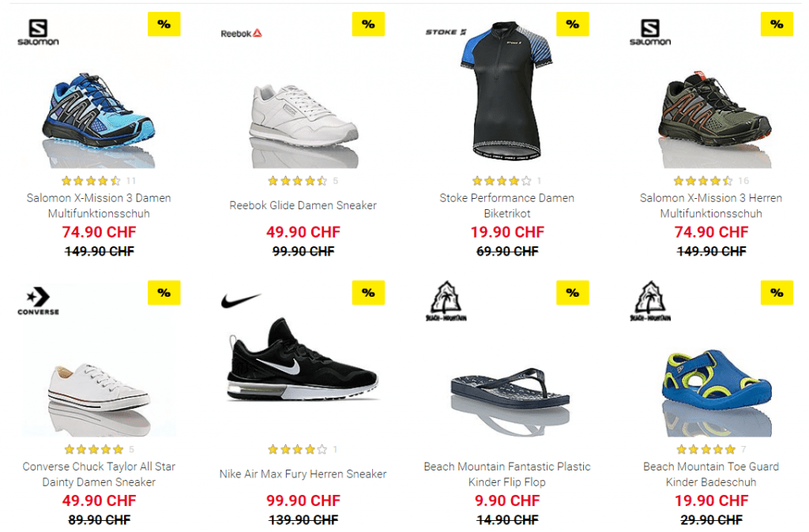809x532 pixels.
Task: Click the Stoke brand logo
Action: pyautogui.click(x=446, y=32)
